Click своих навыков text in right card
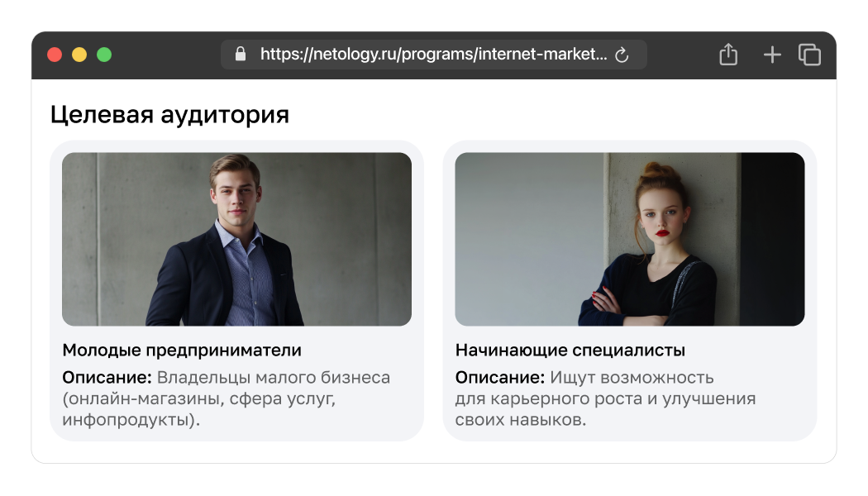Image resolution: width=868 pixels, height=496 pixels. (x=518, y=420)
